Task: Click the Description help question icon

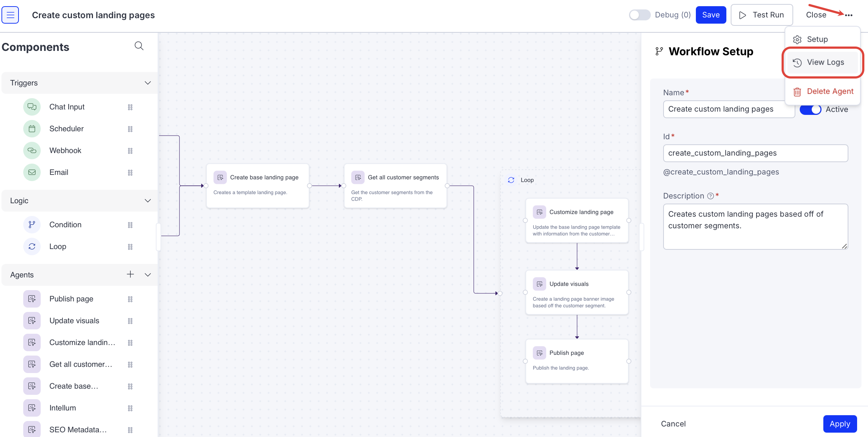Action: tap(710, 196)
